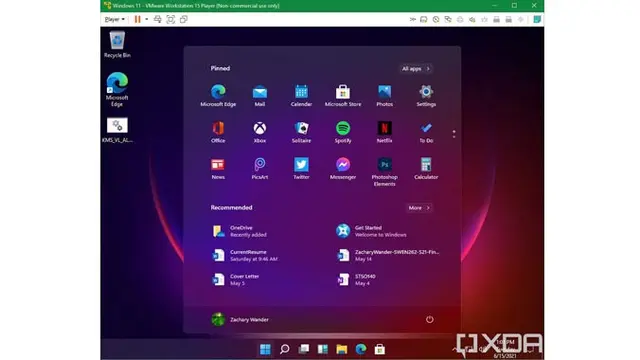Click the power button in Start menu
The width and height of the screenshot is (640, 360).
tap(429, 320)
